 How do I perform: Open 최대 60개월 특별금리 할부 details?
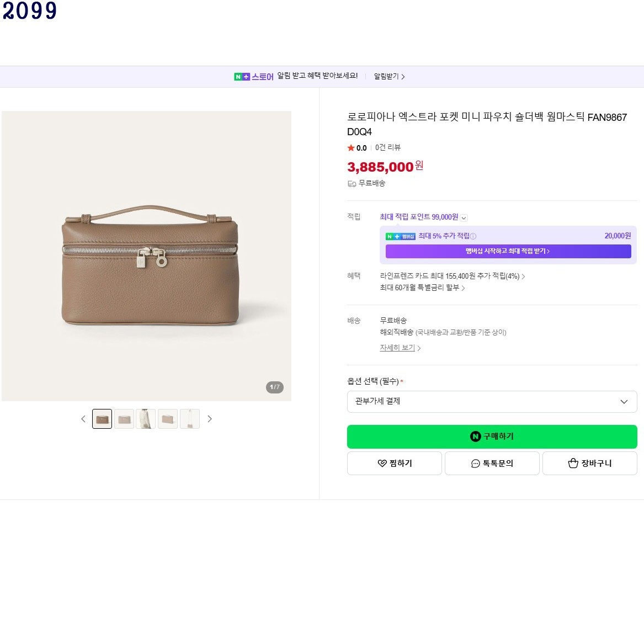[422, 288]
